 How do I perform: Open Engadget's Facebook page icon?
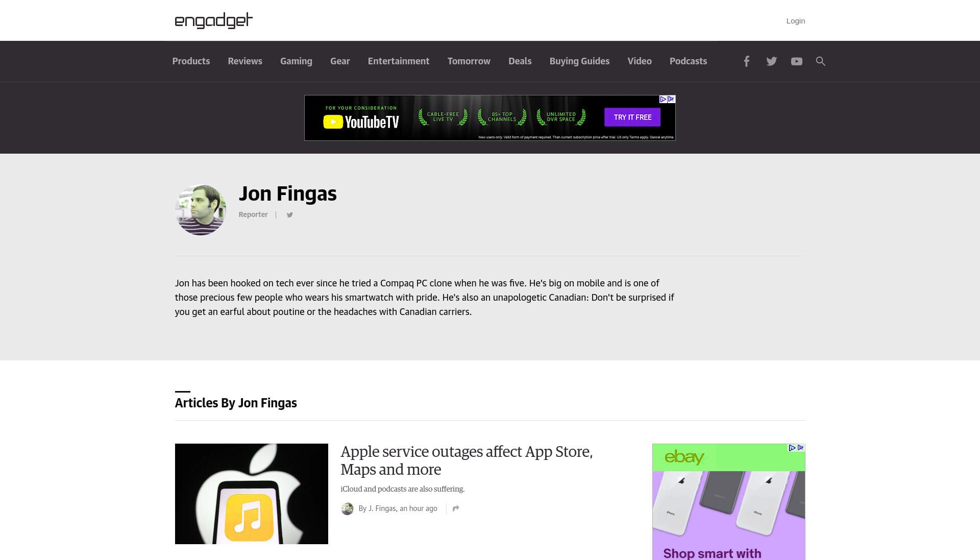tap(746, 61)
